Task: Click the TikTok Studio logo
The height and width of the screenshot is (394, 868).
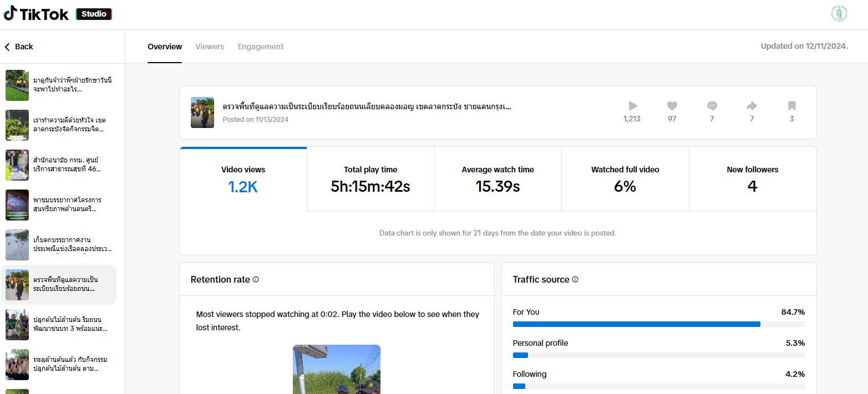Action: (x=58, y=14)
